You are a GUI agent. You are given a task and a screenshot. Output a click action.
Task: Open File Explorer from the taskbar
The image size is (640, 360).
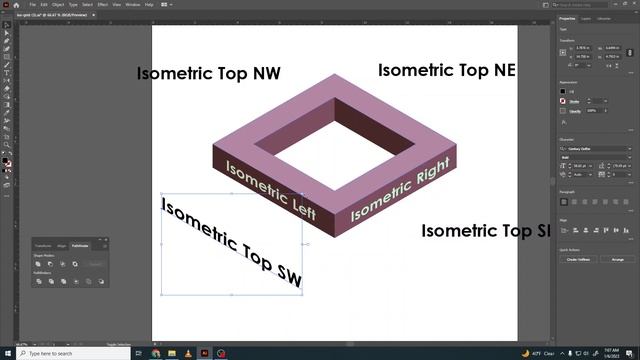172,353
